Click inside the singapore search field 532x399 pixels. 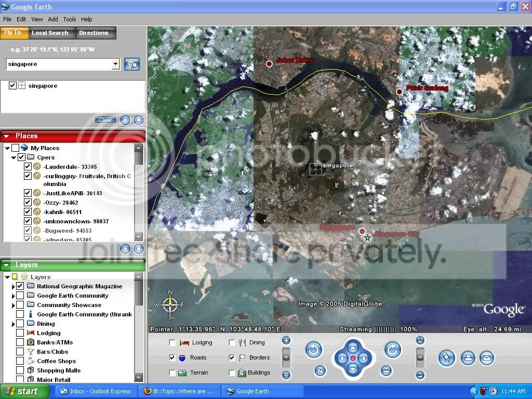pyautogui.click(x=59, y=64)
